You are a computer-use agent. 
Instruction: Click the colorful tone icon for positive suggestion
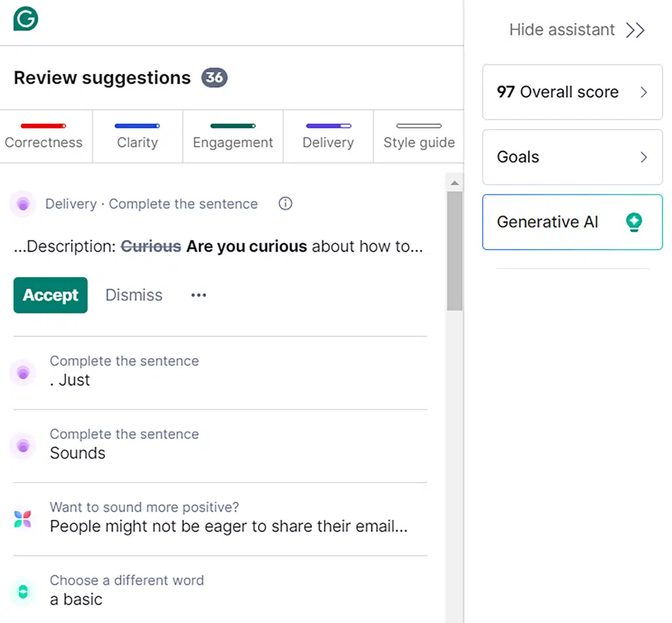point(23,519)
